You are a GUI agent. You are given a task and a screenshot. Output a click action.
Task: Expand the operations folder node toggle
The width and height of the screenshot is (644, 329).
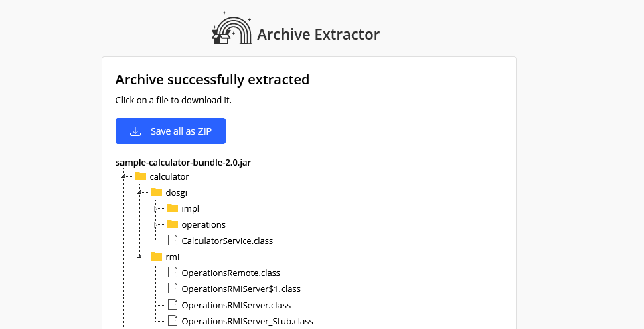(156, 225)
